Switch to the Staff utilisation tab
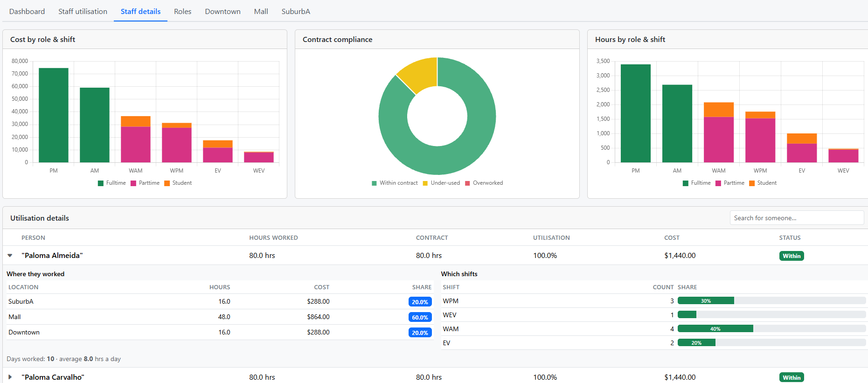This screenshot has width=868, height=383. [83, 11]
